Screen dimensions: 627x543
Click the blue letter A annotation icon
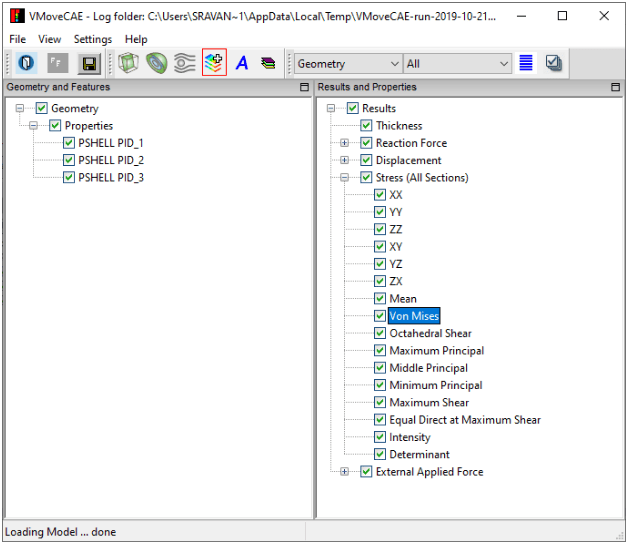point(242,63)
